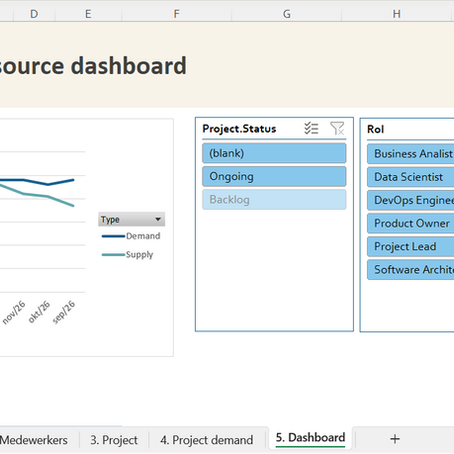The height and width of the screenshot is (454, 454).
Task: Select the Demand line legend entry
Action: (x=131, y=236)
